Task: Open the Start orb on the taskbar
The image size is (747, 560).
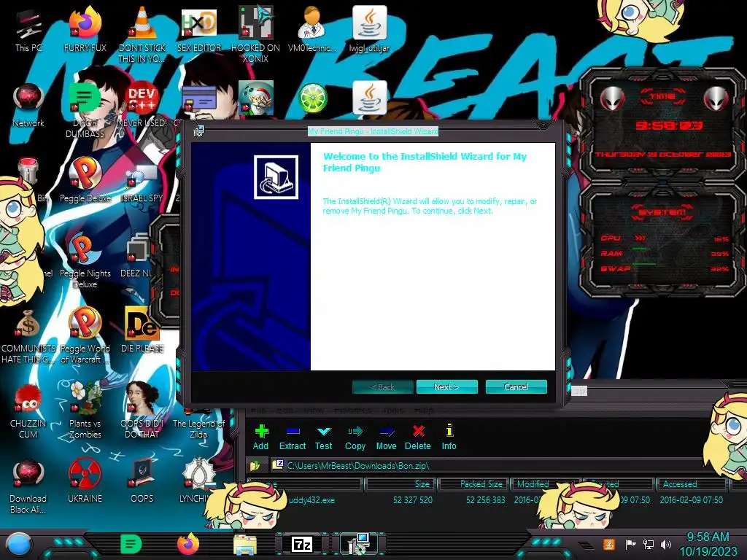Action: coord(19,545)
